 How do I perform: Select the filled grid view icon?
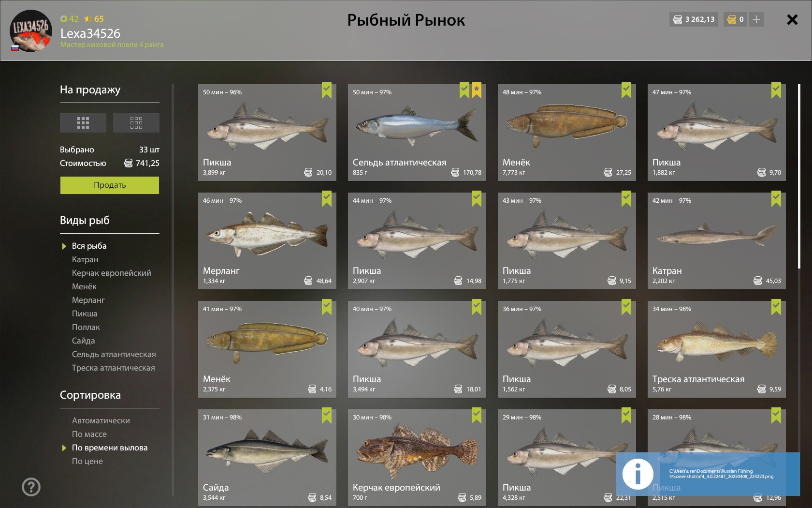tap(83, 123)
